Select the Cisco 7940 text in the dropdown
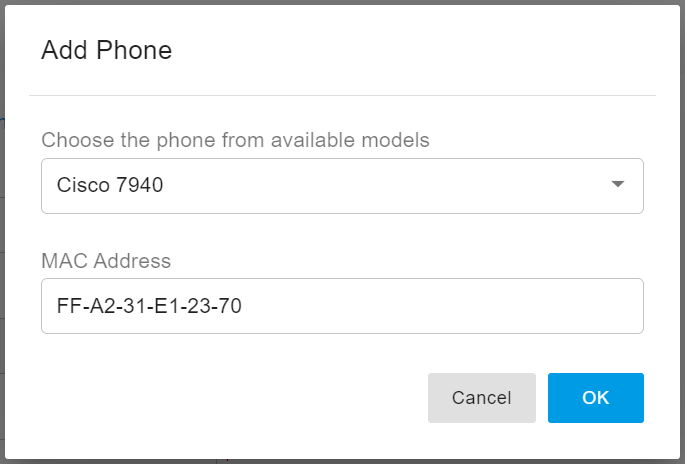The image size is (685, 464). click(x=110, y=185)
